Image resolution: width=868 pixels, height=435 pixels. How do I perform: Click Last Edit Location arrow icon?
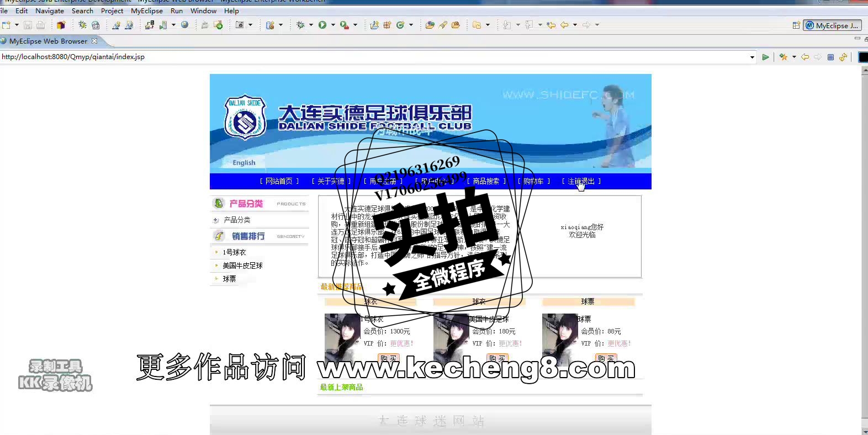[x=551, y=25]
